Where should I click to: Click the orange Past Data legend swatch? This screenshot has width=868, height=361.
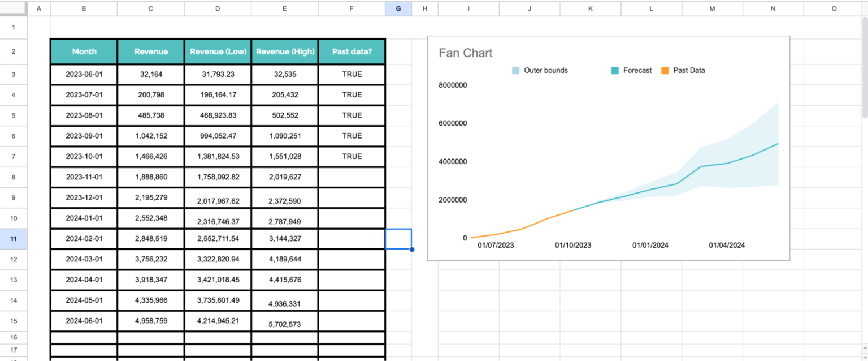(x=665, y=71)
